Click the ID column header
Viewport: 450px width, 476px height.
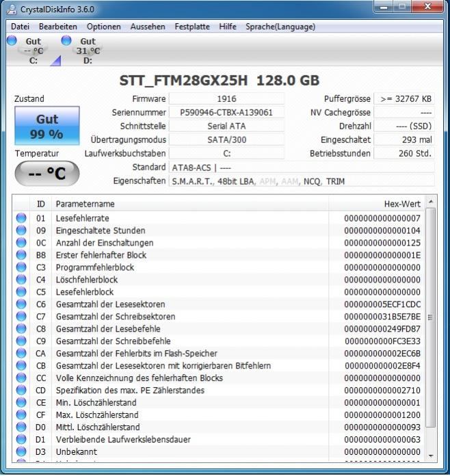point(40,204)
